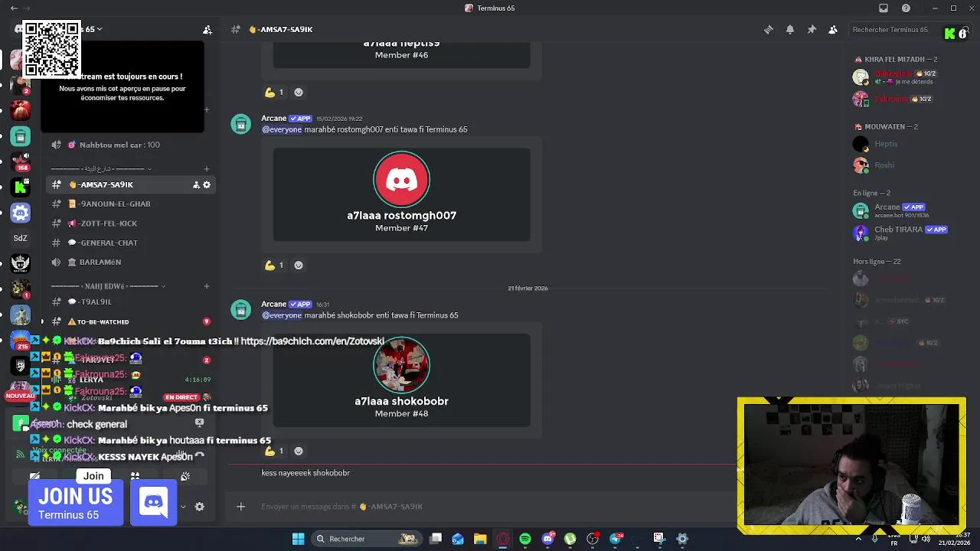Select the green trash-bin server icon
This screenshot has height=551, width=980.
coord(21,136)
